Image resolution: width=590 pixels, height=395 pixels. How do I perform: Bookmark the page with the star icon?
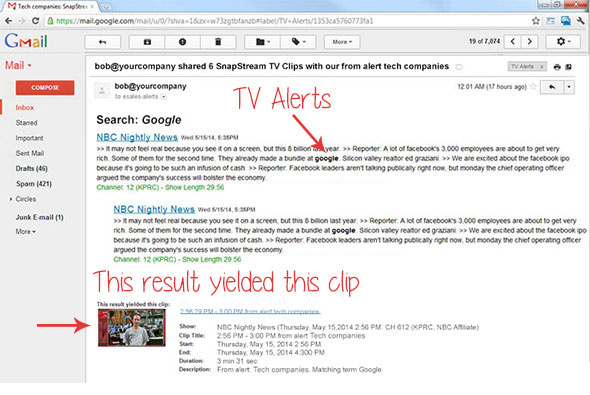point(536,21)
